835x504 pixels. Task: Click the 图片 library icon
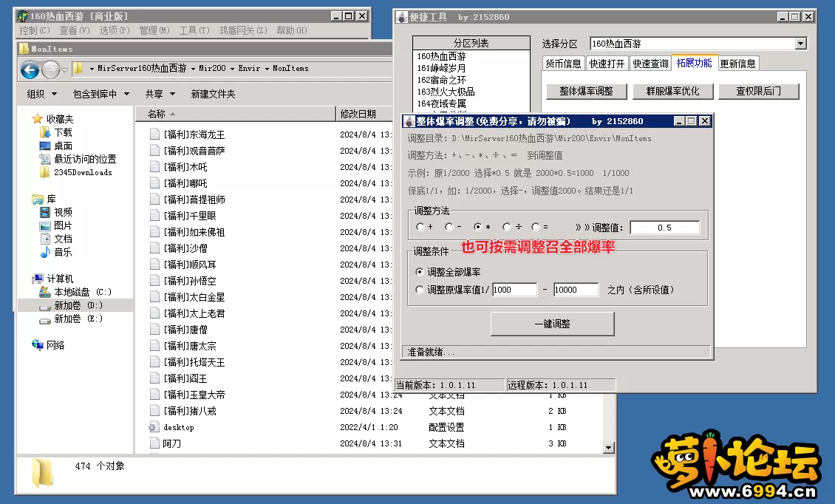[45, 225]
